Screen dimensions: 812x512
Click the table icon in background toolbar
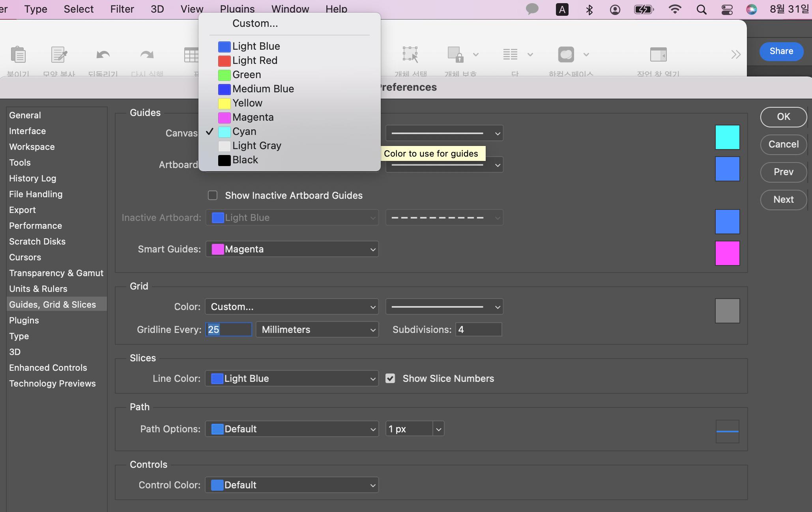pyautogui.click(x=191, y=54)
